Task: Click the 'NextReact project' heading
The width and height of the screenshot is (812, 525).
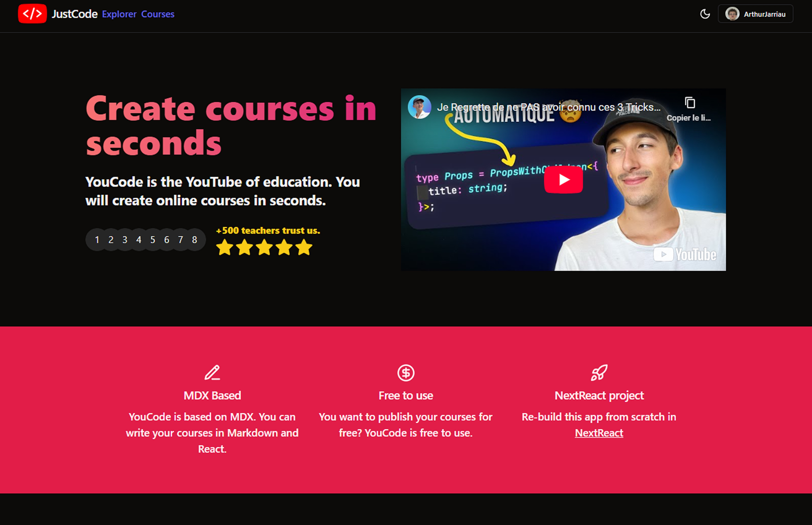Action: pyautogui.click(x=599, y=395)
